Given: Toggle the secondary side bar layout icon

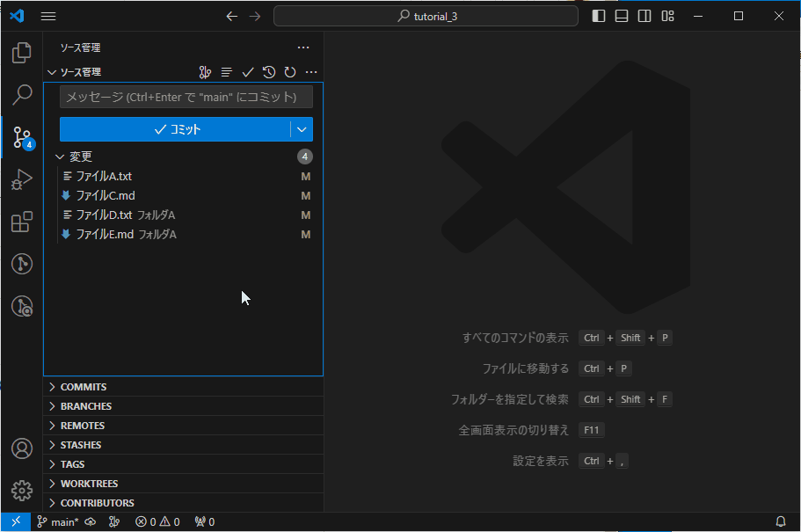Looking at the screenshot, I should click(644, 17).
